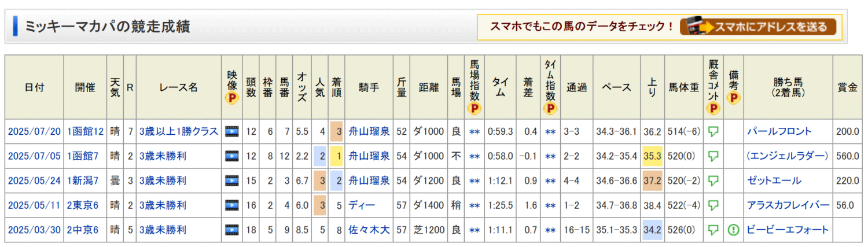868x247 pixels.
Task: Click masked track index ** in 2025/05/24 row
Action: pyautogui.click(x=475, y=181)
